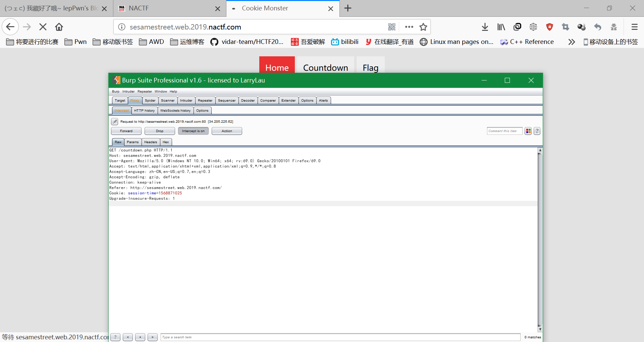Close the Cookie Monster tab

(331, 9)
